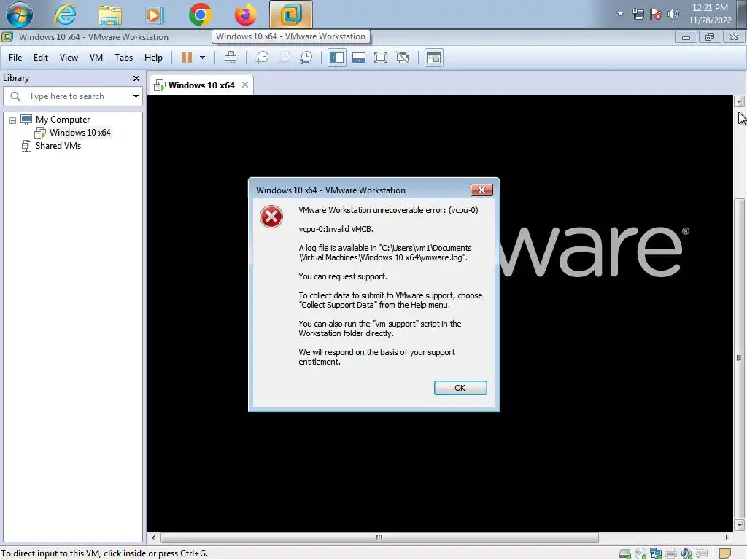Viewport: 747px width, 560px height.
Task: Click the network adapter status icon
Action: pyautogui.click(x=656, y=553)
